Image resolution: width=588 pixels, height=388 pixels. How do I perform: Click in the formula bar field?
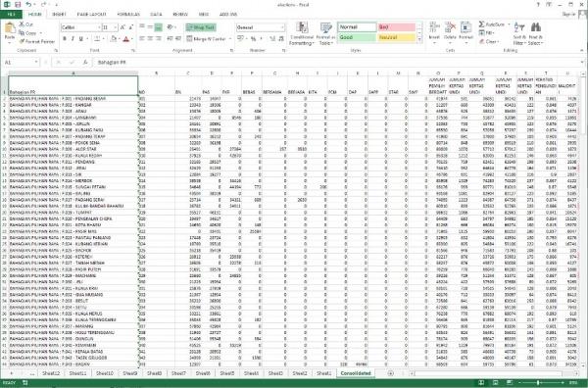point(337,63)
